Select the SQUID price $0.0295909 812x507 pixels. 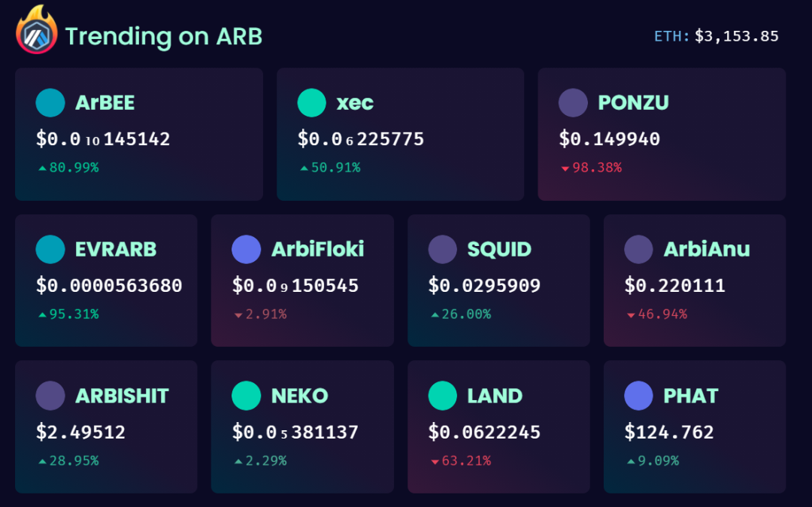(x=484, y=285)
